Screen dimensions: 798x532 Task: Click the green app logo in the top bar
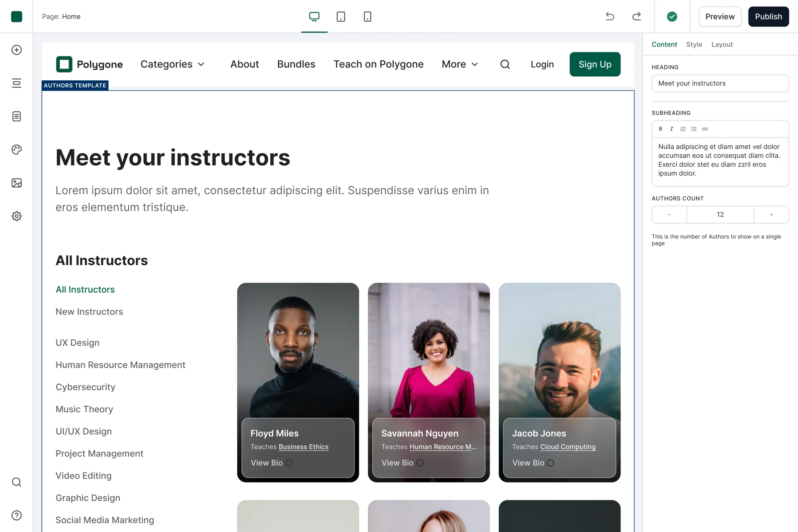point(16,16)
